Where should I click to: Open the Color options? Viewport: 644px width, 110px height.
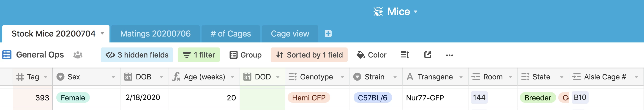point(371,55)
